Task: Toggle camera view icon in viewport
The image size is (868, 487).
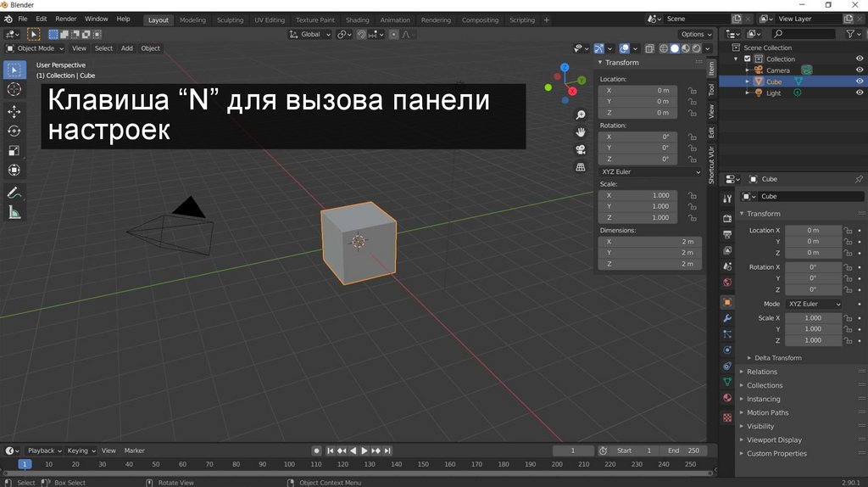Action: (x=581, y=149)
